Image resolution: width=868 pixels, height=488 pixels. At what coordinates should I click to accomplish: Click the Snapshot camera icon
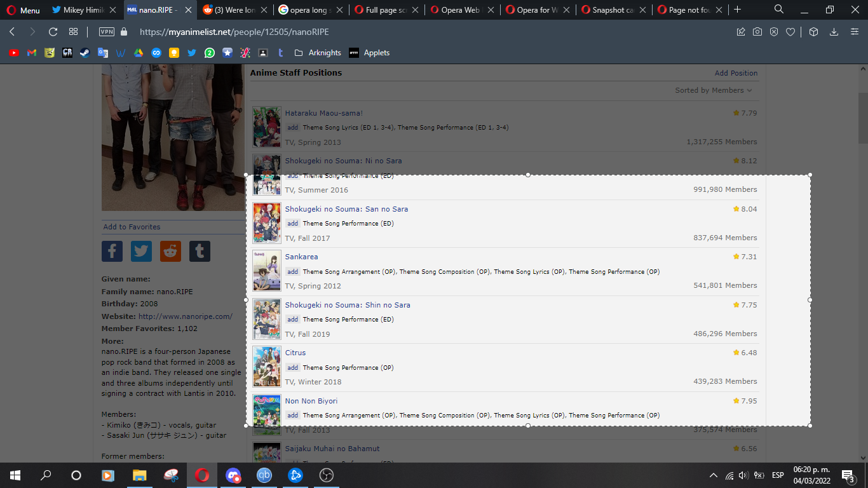pyautogui.click(x=757, y=32)
